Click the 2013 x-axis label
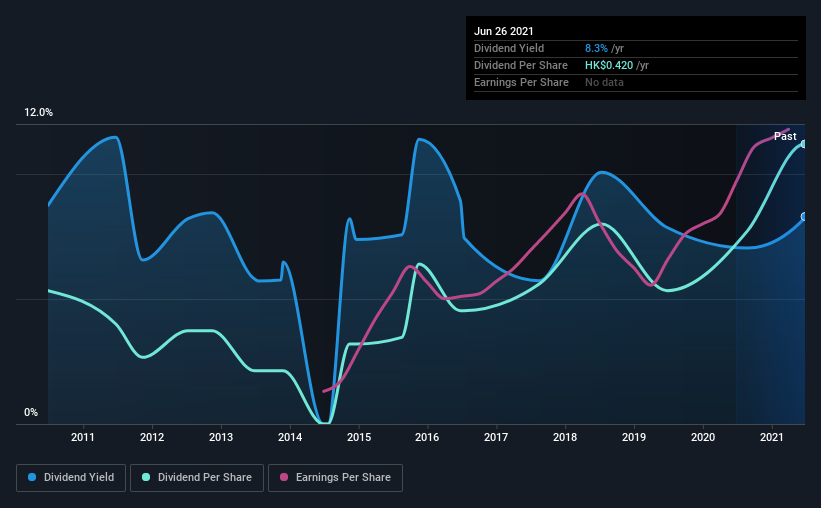The image size is (821, 508). (221, 437)
